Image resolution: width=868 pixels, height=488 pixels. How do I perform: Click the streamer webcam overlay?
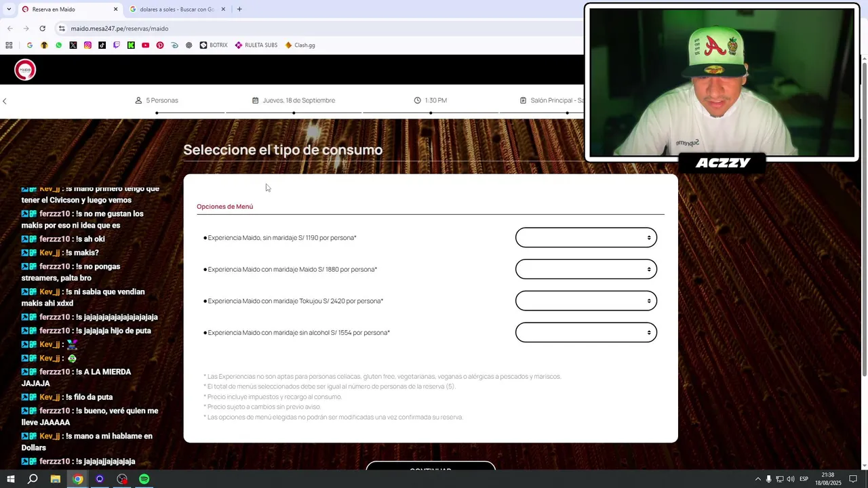pyautogui.click(x=722, y=82)
